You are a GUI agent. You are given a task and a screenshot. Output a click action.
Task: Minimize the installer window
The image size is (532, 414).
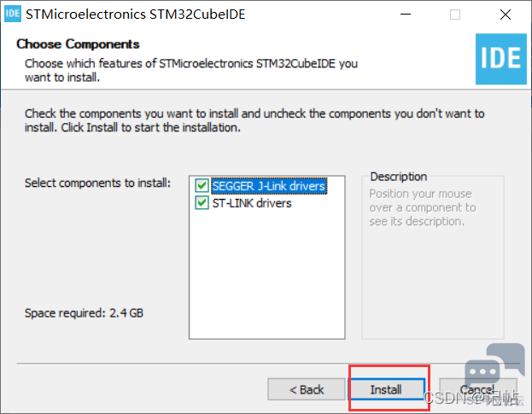(x=406, y=15)
